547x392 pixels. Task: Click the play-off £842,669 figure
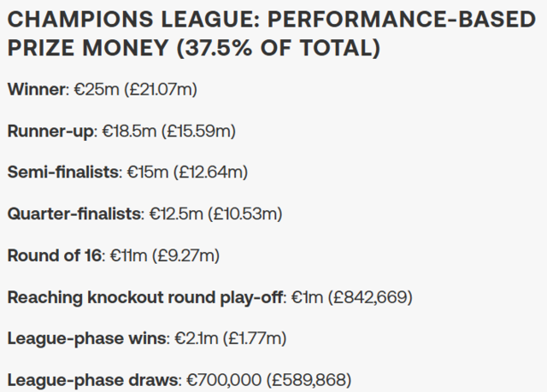(x=370, y=297)
